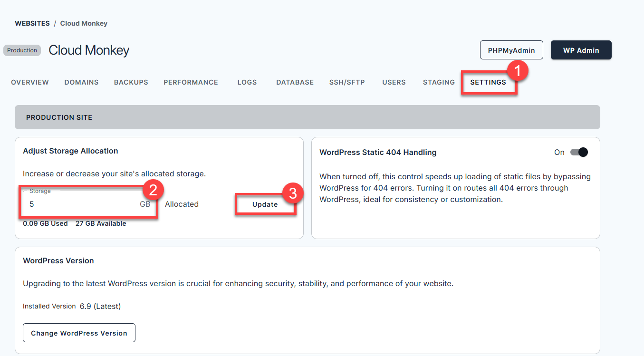This screenshot has height=356, width=644.
Task: Launch WP Admin
Action: tap(581, 49)
